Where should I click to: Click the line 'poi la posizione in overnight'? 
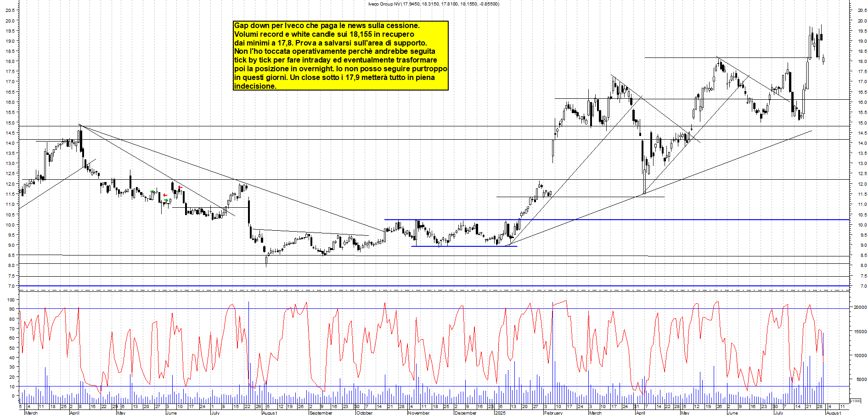pyautogui.click(x=340, y=69)
